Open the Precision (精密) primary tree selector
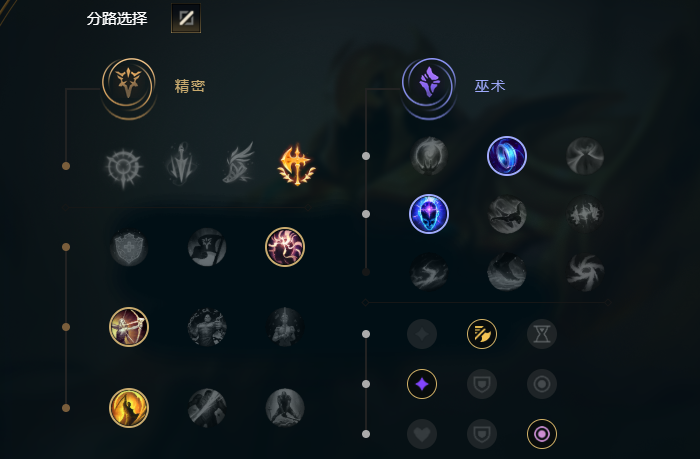 click(129, 84)
